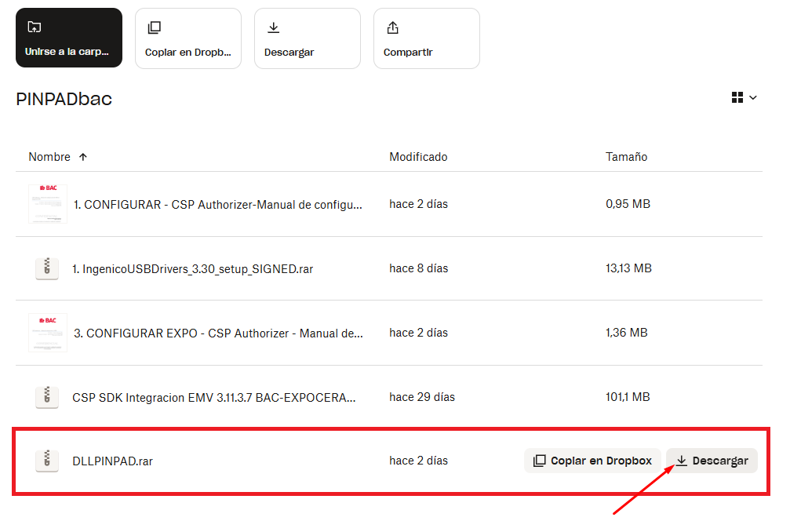Viewport: 790px width, 532px height.
Task: Open 3. CONFIGURAR EXPO - CSP Authorizer file
Action: pos(218,333)
